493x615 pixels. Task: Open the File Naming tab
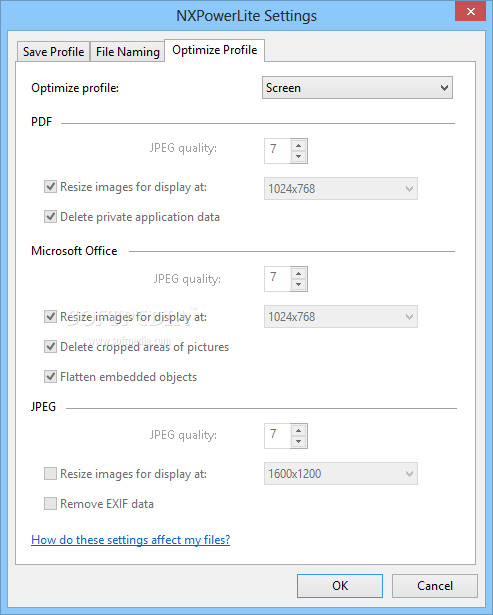pos(127,51)
